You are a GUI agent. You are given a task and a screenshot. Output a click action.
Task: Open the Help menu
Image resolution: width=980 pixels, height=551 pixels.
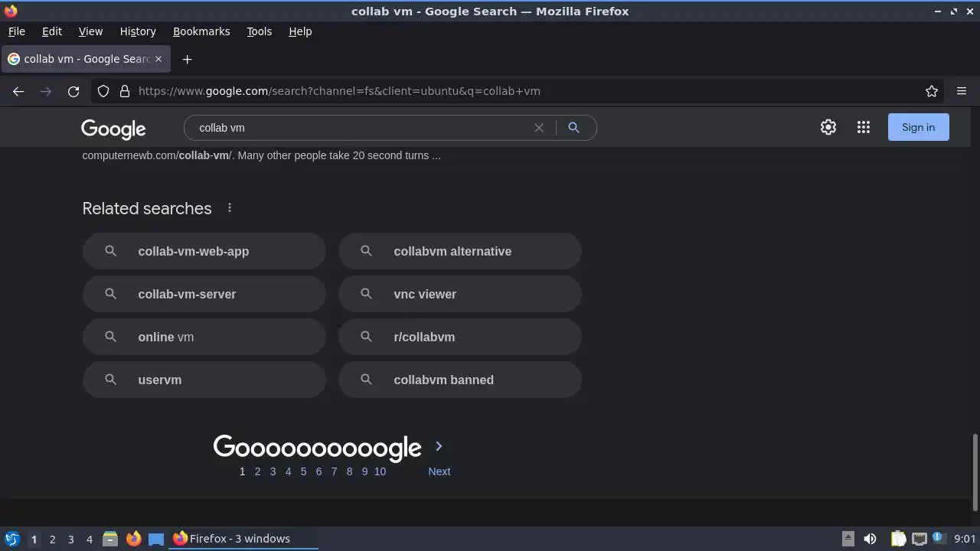[x=300, y=31]
